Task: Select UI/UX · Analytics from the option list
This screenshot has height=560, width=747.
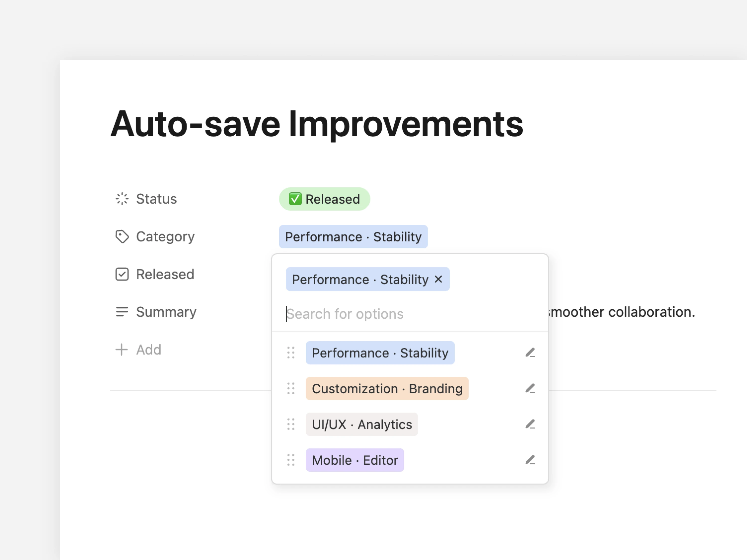Action: pyautogui.click(x=361, y=424)
